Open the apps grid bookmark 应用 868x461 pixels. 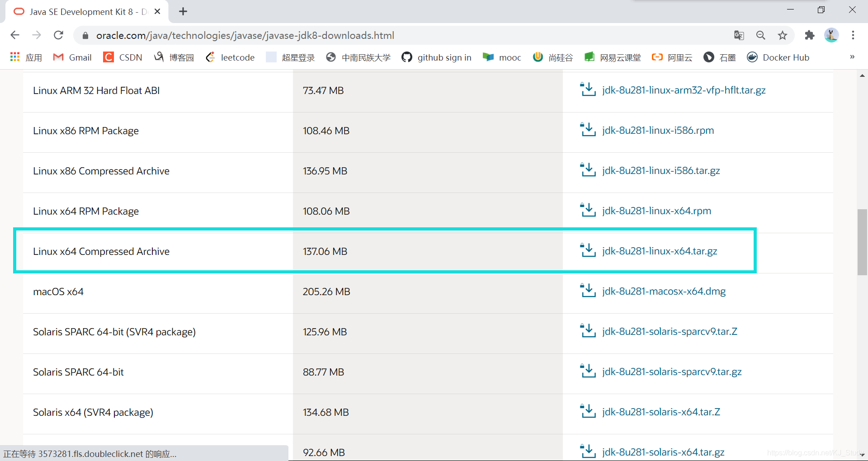click(x=26, y=57)
